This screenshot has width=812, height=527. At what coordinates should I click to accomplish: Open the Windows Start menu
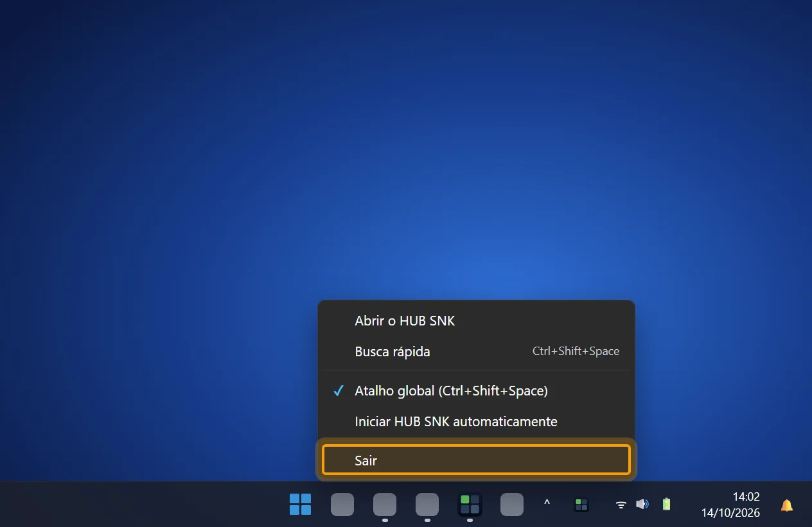pos(300,505)
